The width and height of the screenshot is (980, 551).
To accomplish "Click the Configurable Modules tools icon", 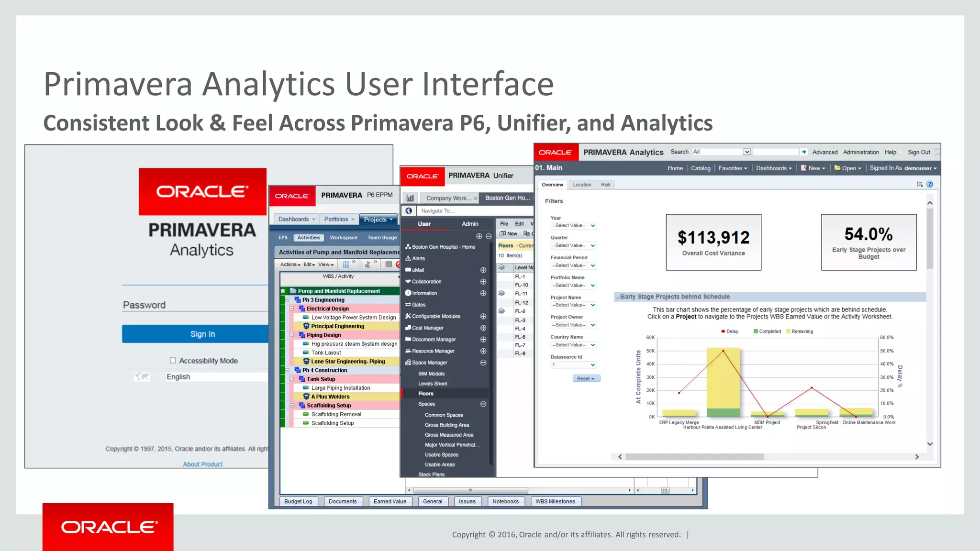I will click(408, 316).
